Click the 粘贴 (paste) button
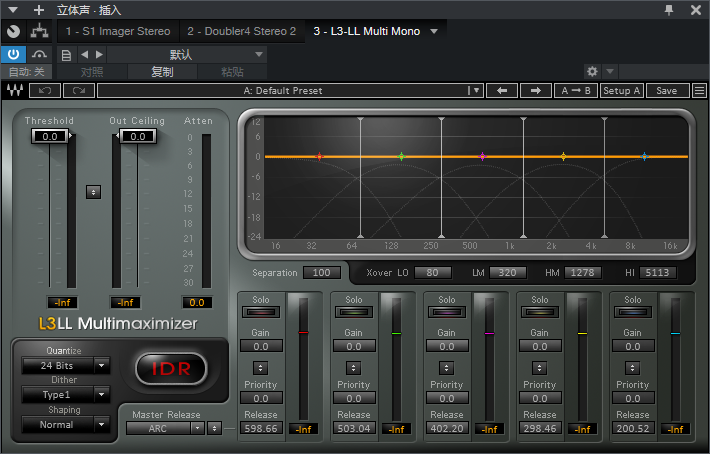710x454 pixels. point(232,72)
